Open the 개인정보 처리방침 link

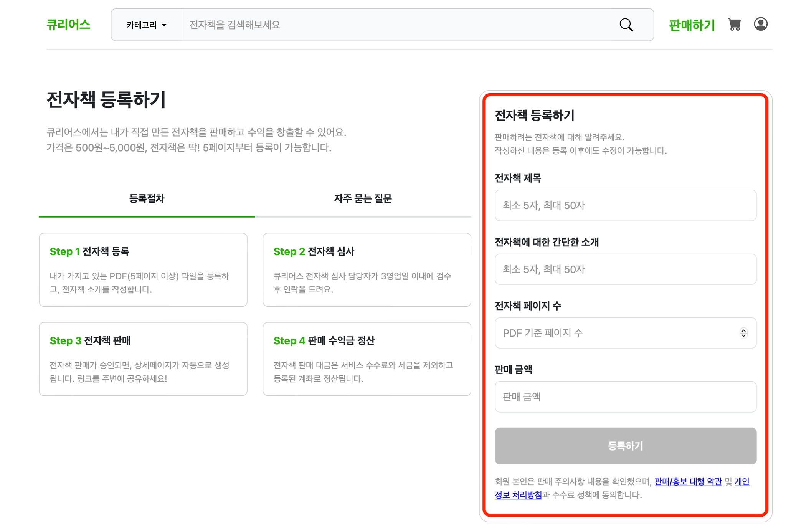click(x=518, y=495)
